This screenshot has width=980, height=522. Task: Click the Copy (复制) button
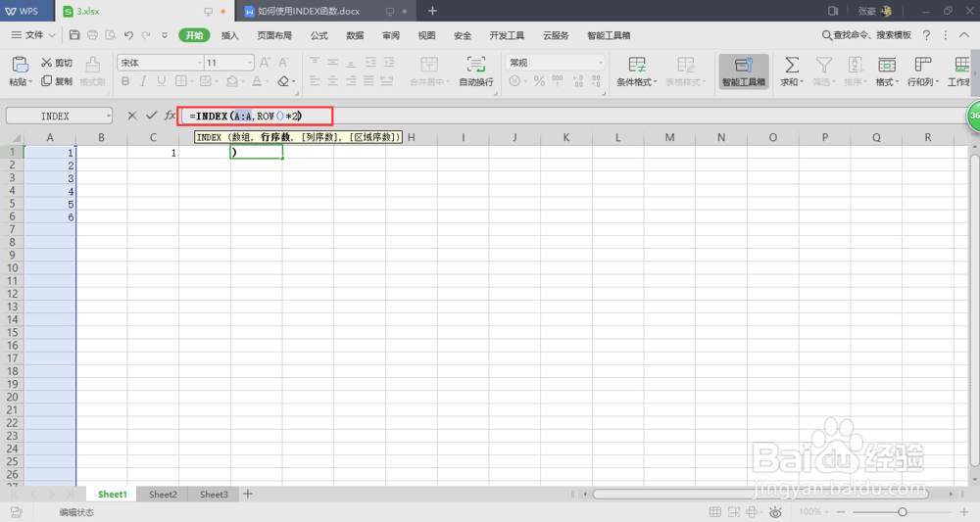pyautogui.click(x=57, y=81)
